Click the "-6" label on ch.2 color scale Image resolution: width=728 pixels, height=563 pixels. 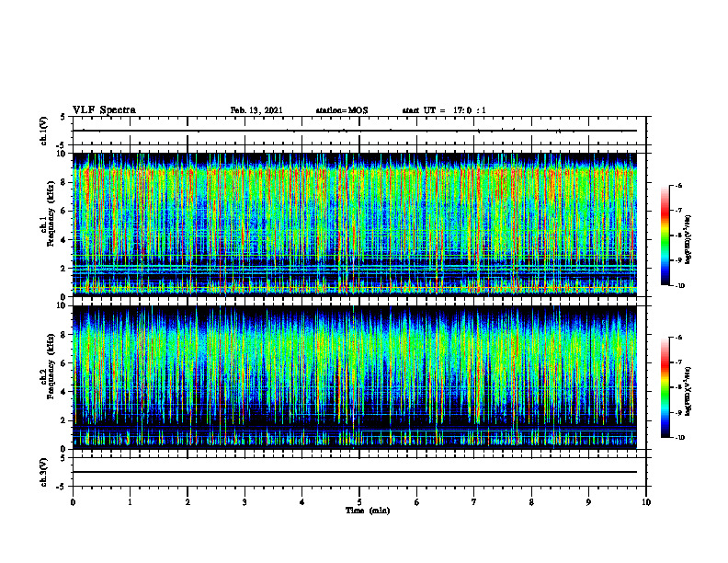click(x=678, y=338)
